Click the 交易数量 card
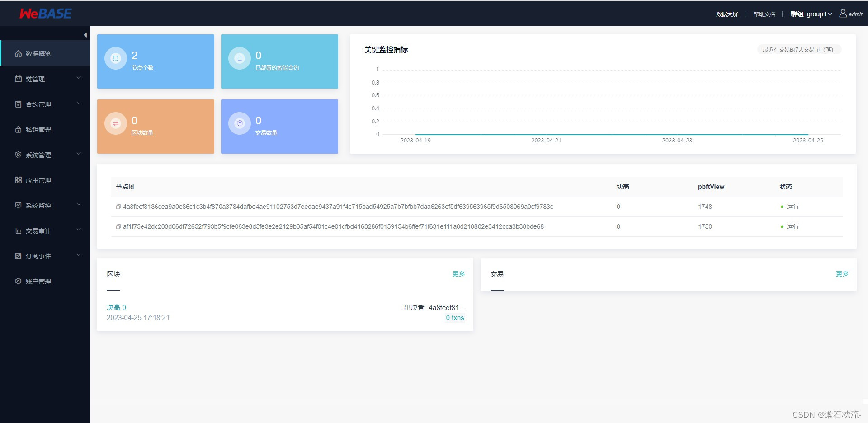Viewport: 868px width, 423px height. click(279, 127)
